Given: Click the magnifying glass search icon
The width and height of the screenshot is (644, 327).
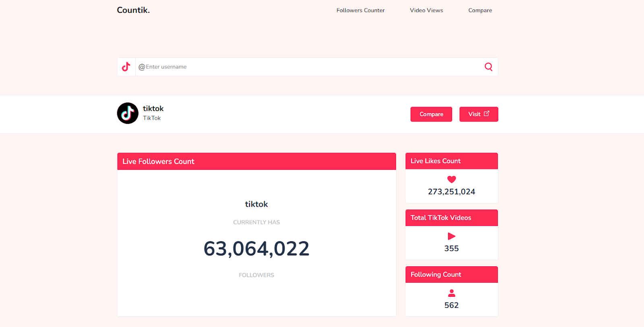Looking at the screenshot, I should [x=488, y=67].
